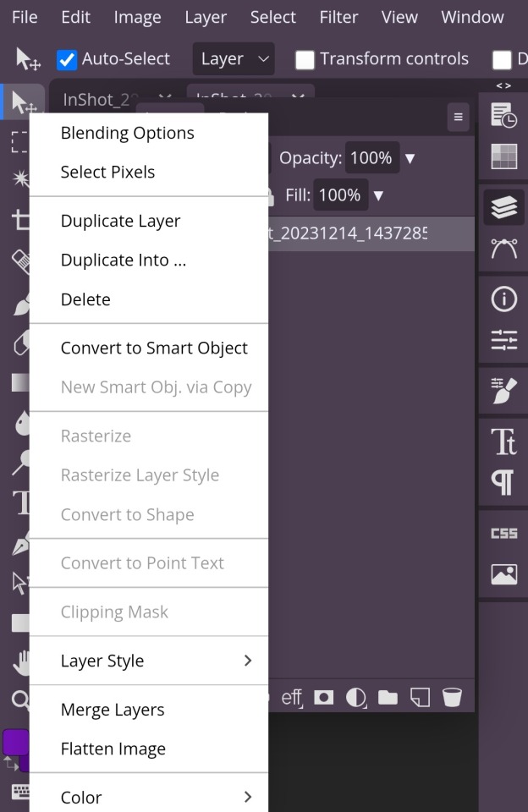528x812 pixels.
Task: Open the File menu
Action: [25, 17]
